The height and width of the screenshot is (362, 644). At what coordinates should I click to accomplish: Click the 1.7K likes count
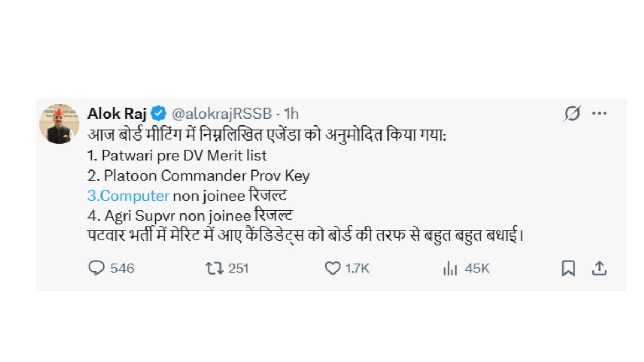[x=357, y=268]
